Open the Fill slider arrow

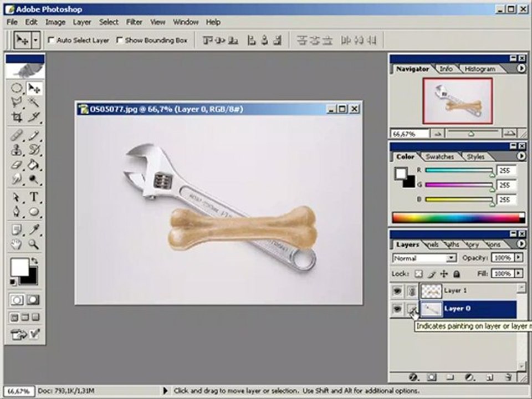point(519,273)
